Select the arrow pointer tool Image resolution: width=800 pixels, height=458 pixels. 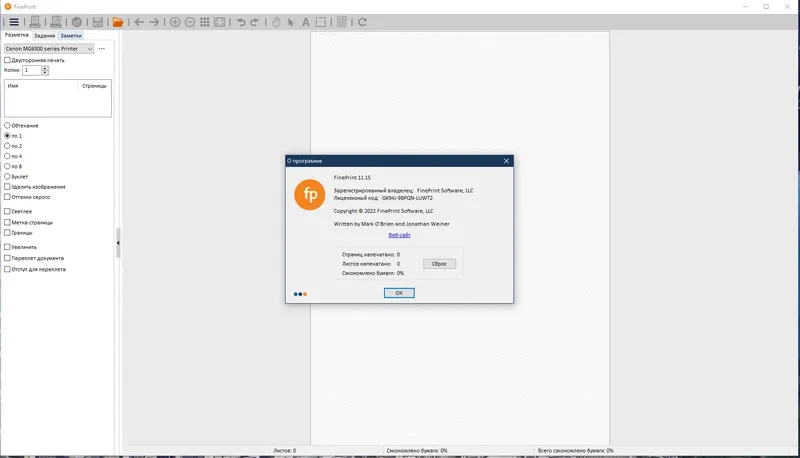(291, 22)
